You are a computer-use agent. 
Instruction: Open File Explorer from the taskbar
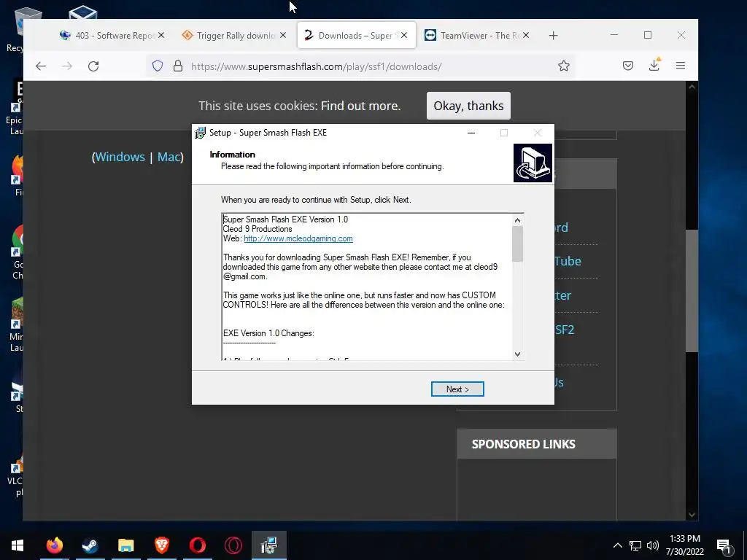tap(125, 545)
